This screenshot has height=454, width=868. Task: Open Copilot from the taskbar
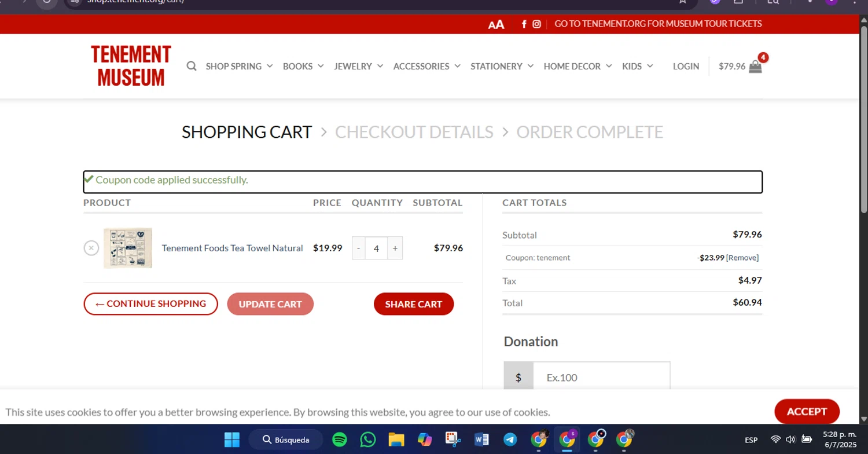pyautogui.click(x=425, y=440)
